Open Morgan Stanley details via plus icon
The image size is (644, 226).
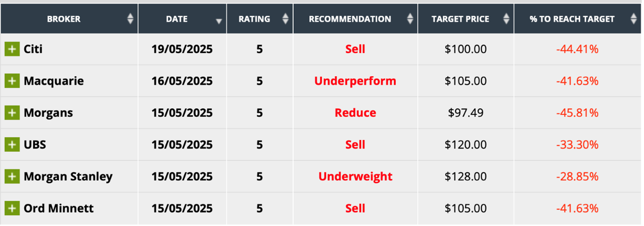(x=12, y=177)
